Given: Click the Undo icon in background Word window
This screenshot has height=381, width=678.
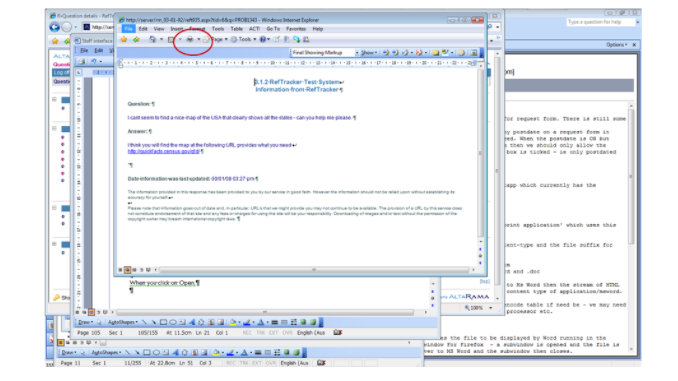Looking at the screenshot, I should pyautogui.click(x=94, y=61).
